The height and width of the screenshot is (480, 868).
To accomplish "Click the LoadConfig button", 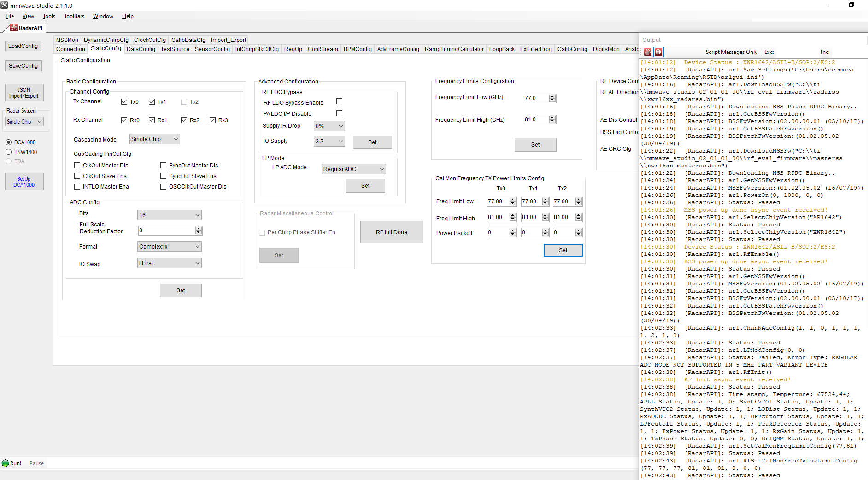I will 23,46.
